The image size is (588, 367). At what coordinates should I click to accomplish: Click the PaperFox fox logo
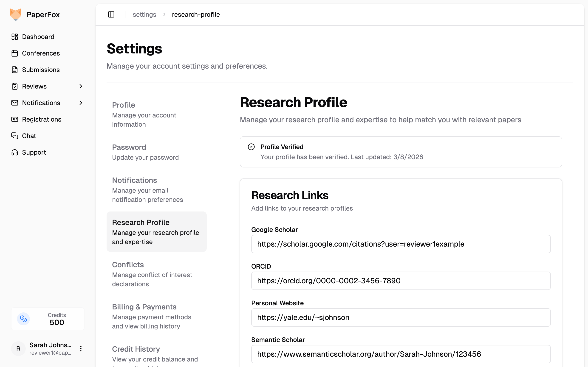pyautogui.click(x=16, y=14)
